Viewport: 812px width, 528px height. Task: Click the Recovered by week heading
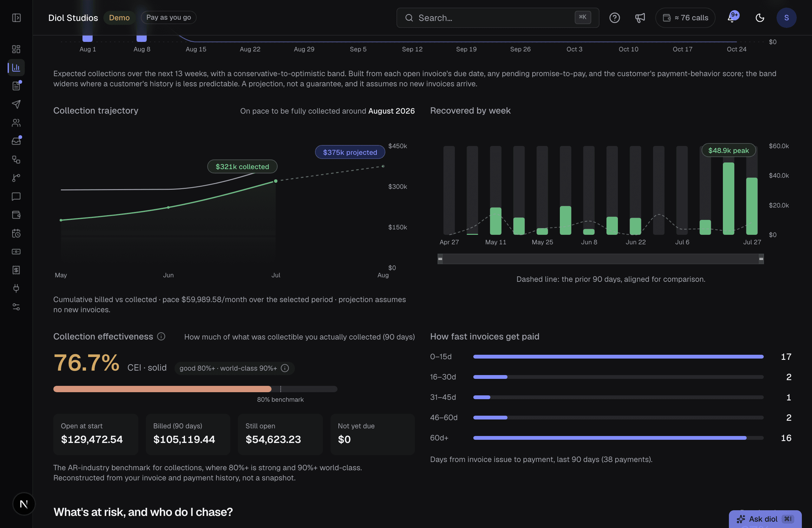click(x=470, y=111)
